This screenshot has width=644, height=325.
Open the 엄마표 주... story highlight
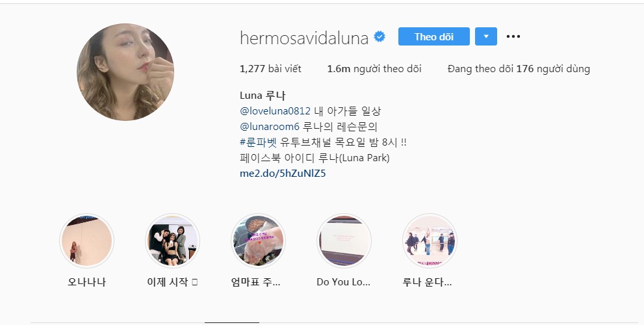[x=258, y=240]
